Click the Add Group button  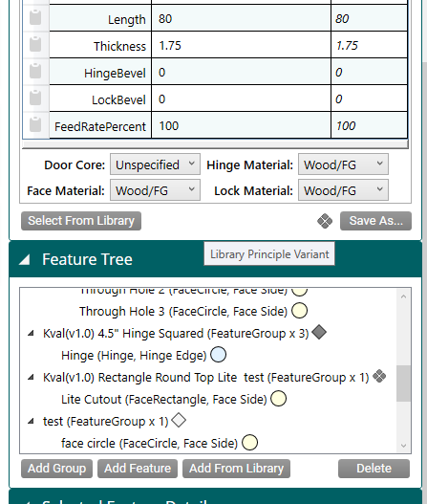pyautogui.click(x=56, y=469)
